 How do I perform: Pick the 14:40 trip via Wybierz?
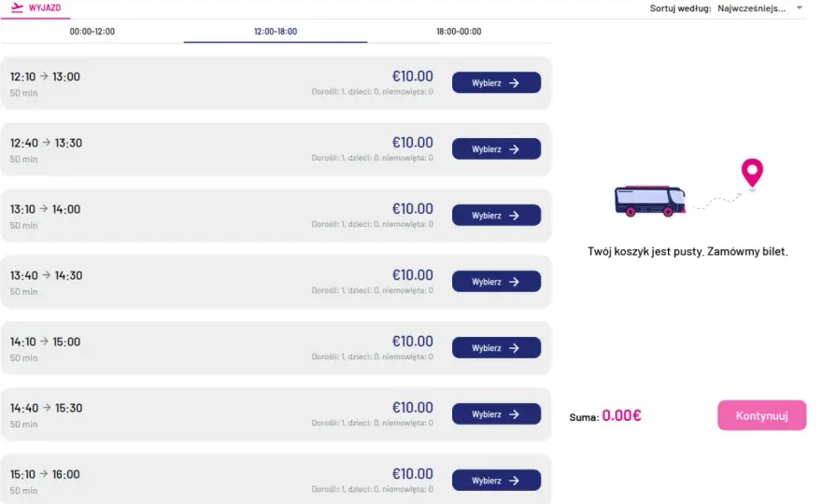tap(496, 413)
